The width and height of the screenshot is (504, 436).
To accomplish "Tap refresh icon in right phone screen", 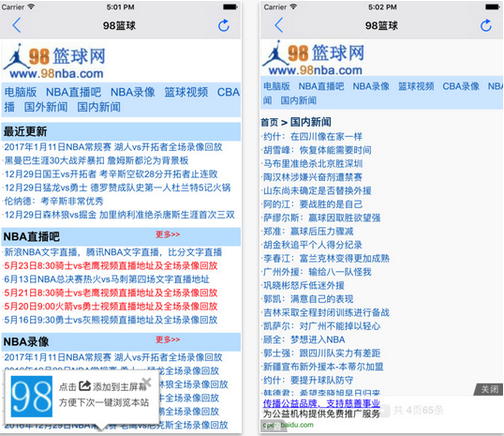I will (x=485, y=25).
